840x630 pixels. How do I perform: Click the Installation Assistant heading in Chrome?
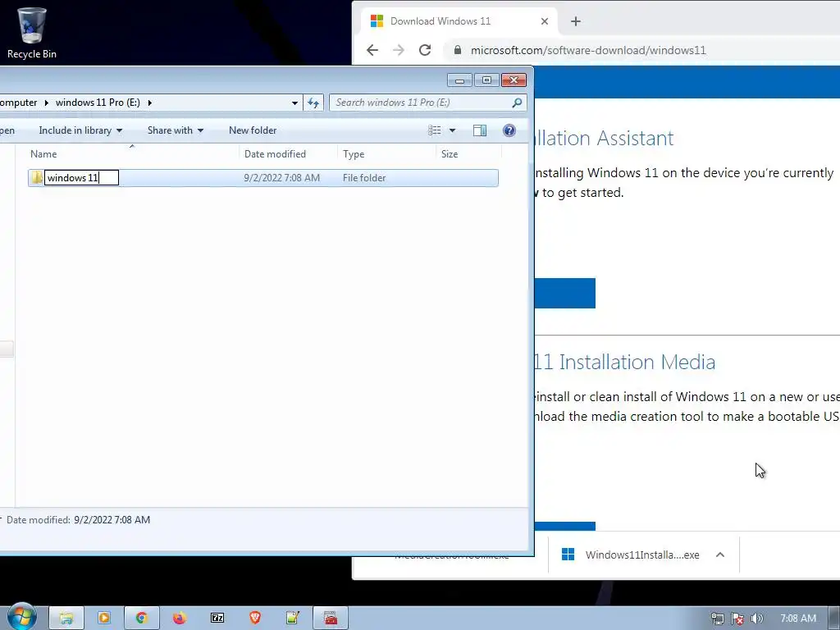point(605,138)
